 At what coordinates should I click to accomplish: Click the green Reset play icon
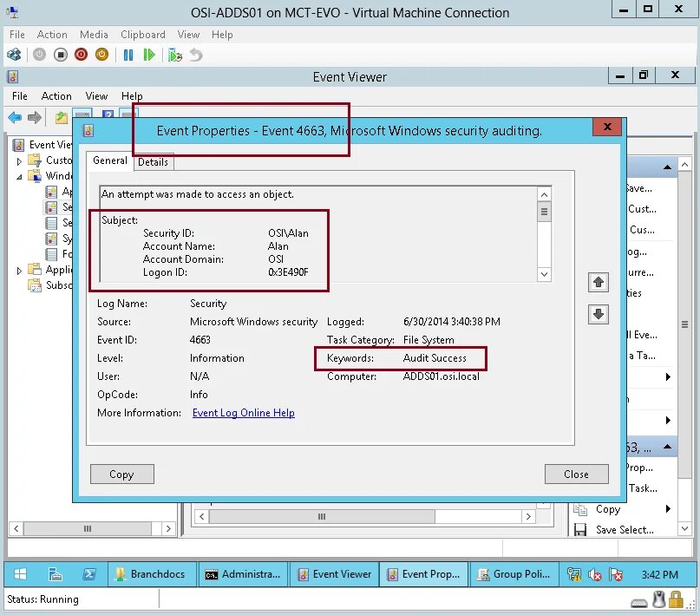pyautogui.click(x=148, y=55)
